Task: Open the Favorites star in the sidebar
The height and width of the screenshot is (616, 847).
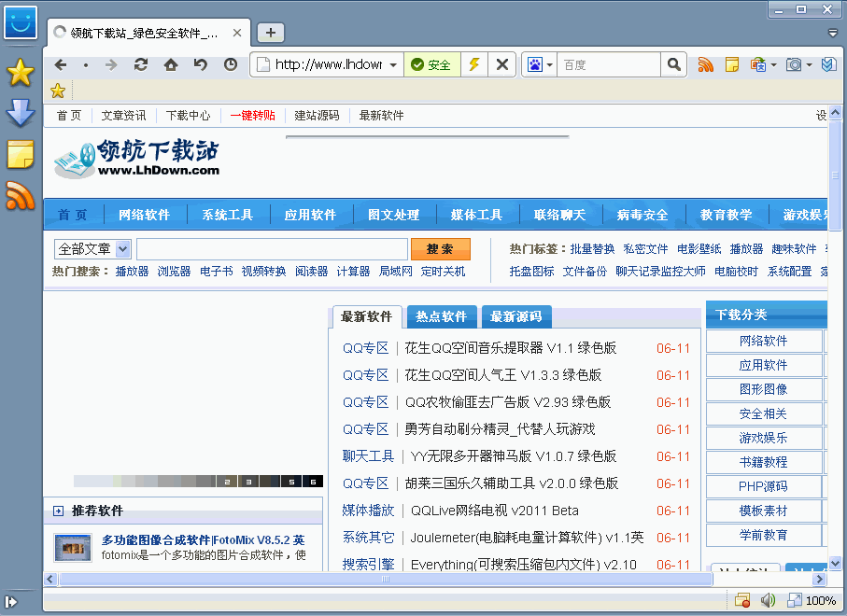Action: click(21, 73)
